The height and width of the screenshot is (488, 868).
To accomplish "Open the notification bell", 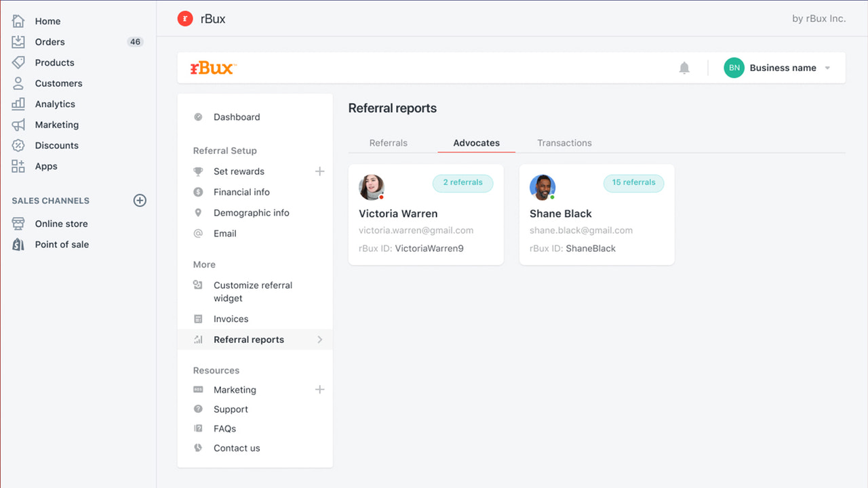I will [684, 68].
